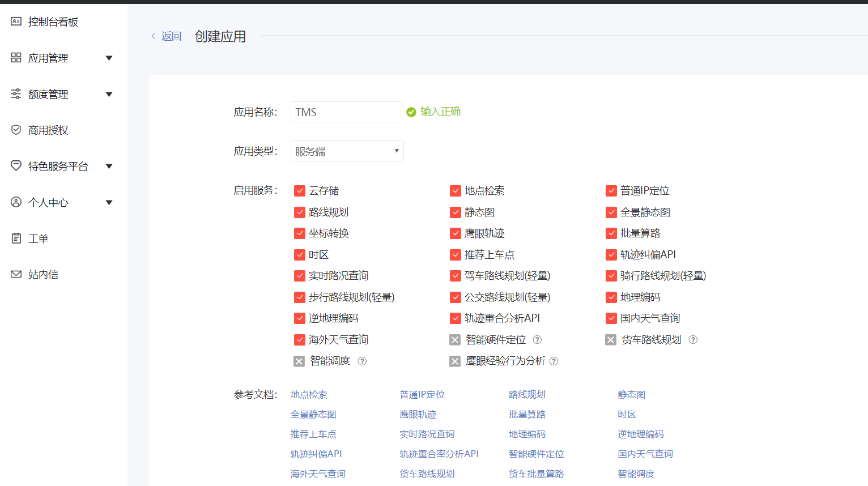The image size is (868, 486).
Task: Toggle 轨迹纠偏API checkbox
Action: coord(611,255)
